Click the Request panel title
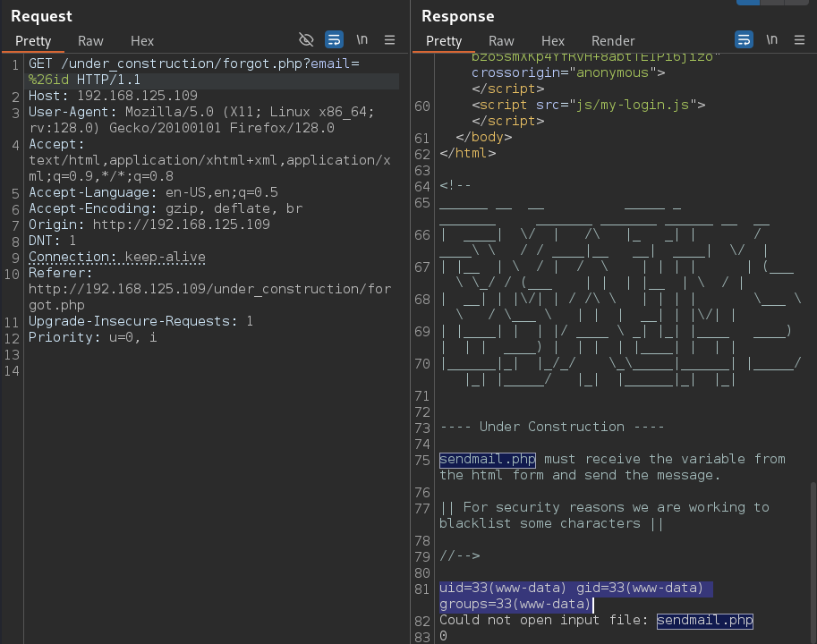This screenshot has height=644, width=817. point(41,16)
